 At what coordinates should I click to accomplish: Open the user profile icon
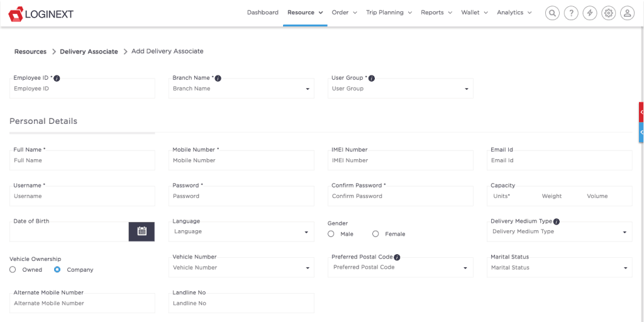pos(627,13)
